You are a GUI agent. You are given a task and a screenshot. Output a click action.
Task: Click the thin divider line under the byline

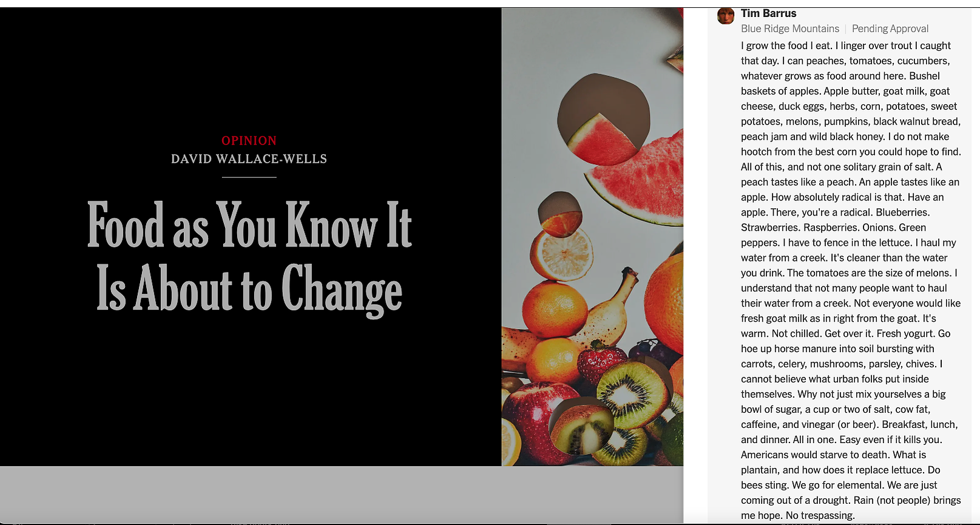tap(249, 177)
